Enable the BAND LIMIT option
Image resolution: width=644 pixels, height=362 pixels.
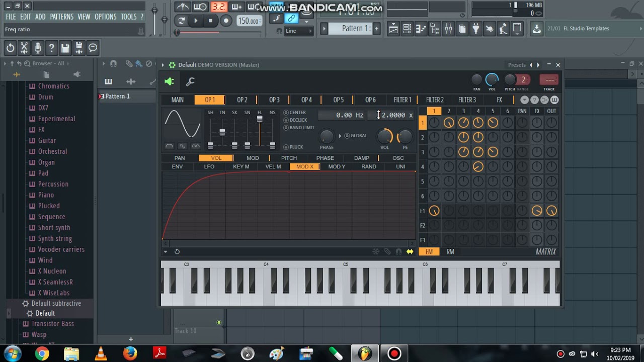click(299, 128)
